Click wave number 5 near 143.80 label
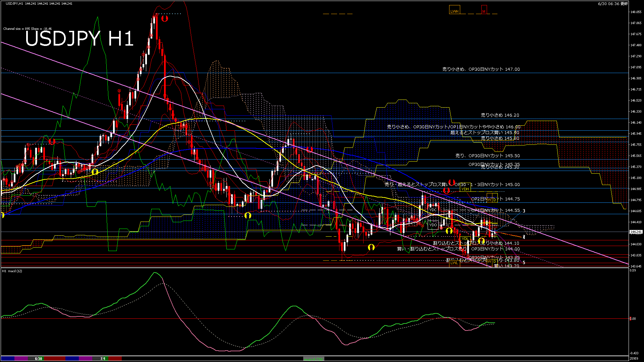Screen dimensions: 644x362 coord(524,262)
